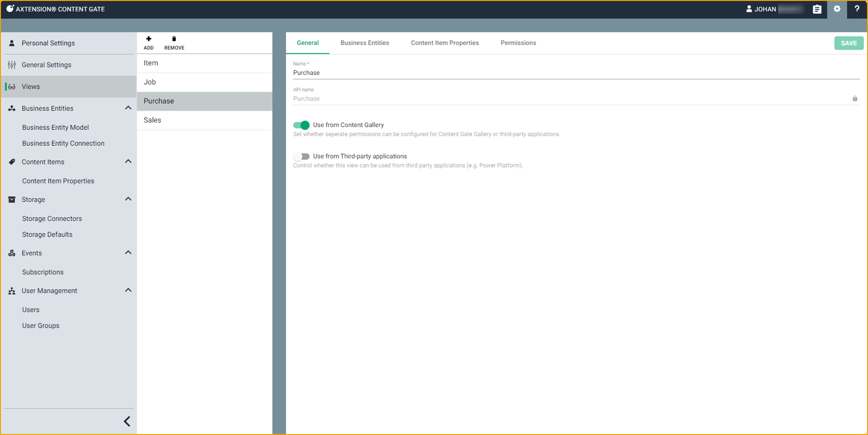Viewport: 868px width, 435px height.
Task: Click the General Settings sliders icon
Action: 12,65
